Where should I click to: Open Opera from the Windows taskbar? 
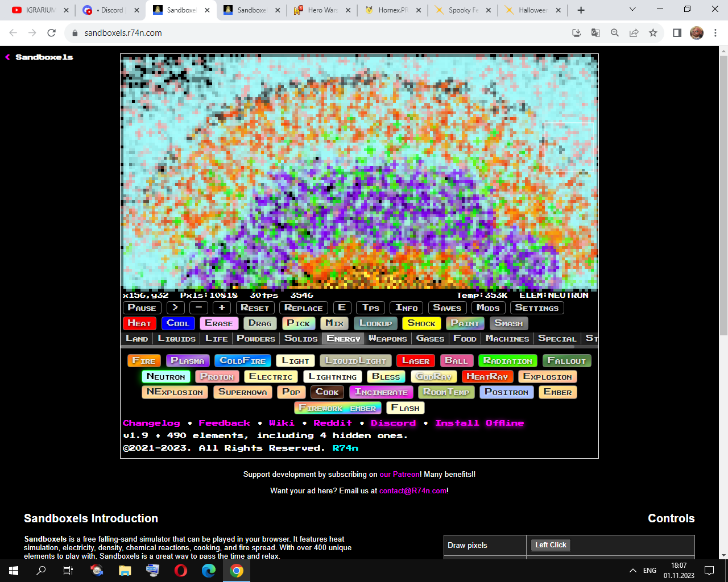click(181, 570)
